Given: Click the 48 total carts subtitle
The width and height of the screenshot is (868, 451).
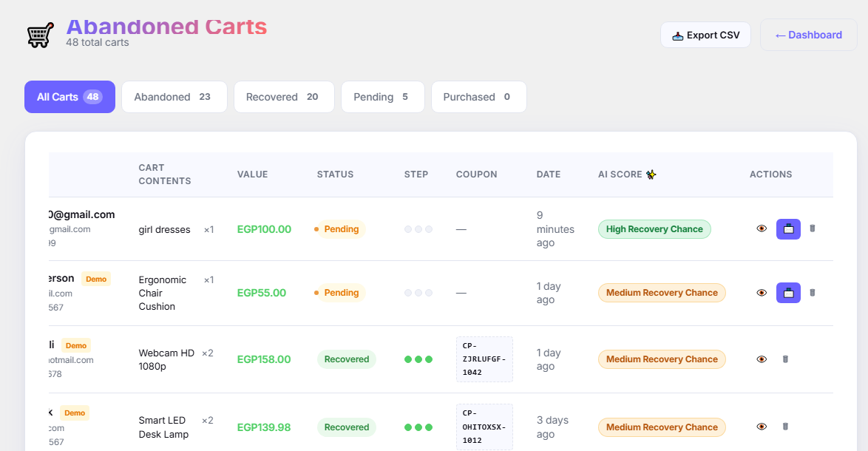Looking at the screenshot, I should tap(98, 43).
